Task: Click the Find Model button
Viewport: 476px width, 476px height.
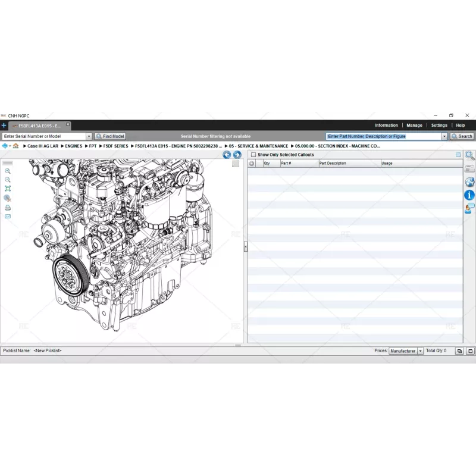Action: [110, 136]
